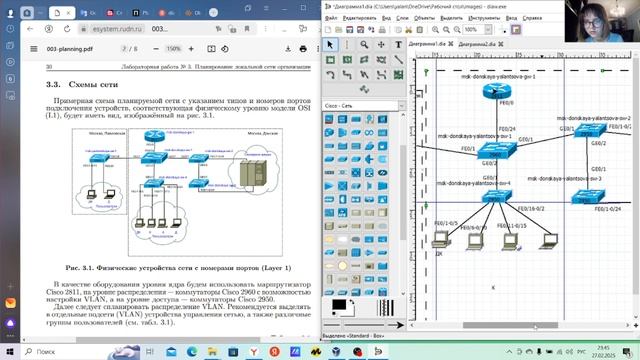
Task: Click the router shape mdk-donskaya gw-1
Action: [x=497, y=91]
